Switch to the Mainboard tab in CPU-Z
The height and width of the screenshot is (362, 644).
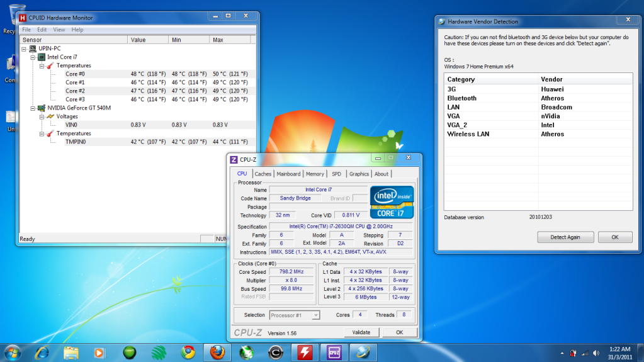coord(288,174)
